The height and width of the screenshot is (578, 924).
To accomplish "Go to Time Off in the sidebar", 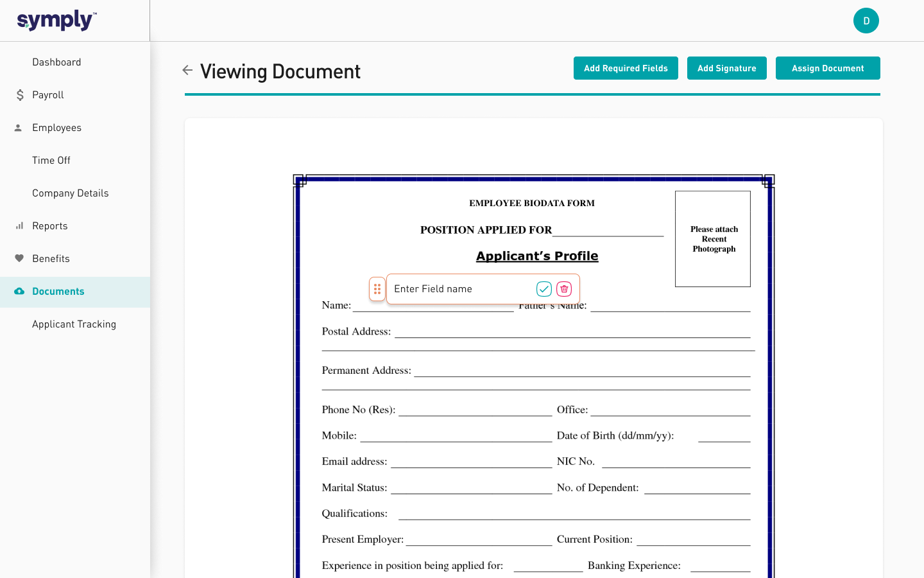I will tap(51, 161).
